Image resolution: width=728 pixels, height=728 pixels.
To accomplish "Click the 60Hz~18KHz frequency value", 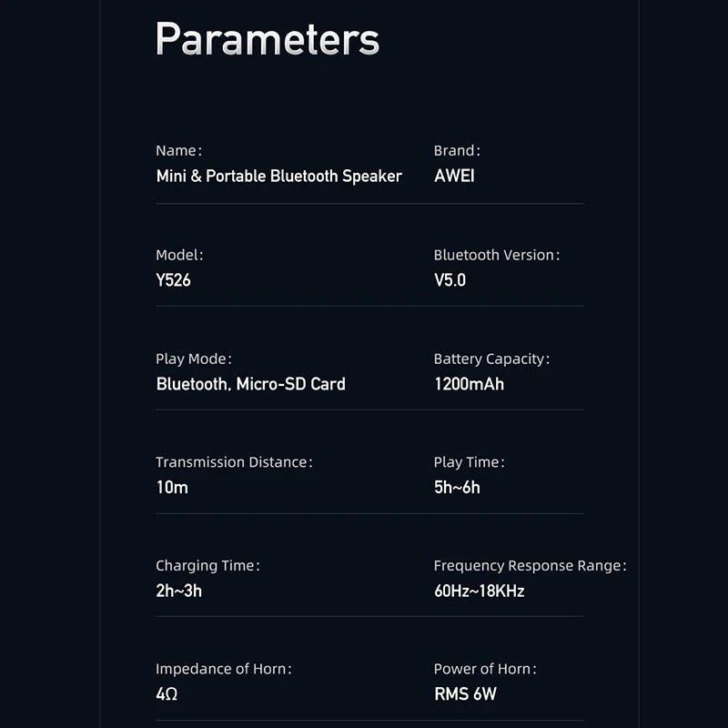I will click(x=479, y=591).
